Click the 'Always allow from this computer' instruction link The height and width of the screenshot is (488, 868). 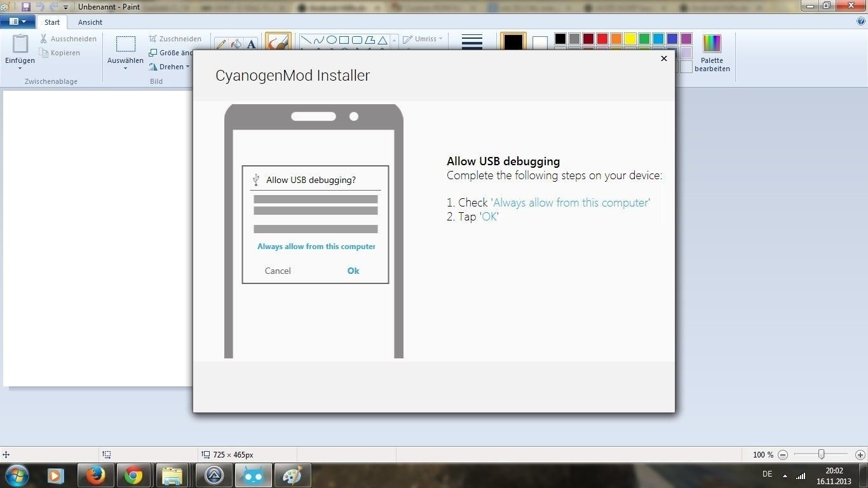pyautogui.click(x=571, y=203)
